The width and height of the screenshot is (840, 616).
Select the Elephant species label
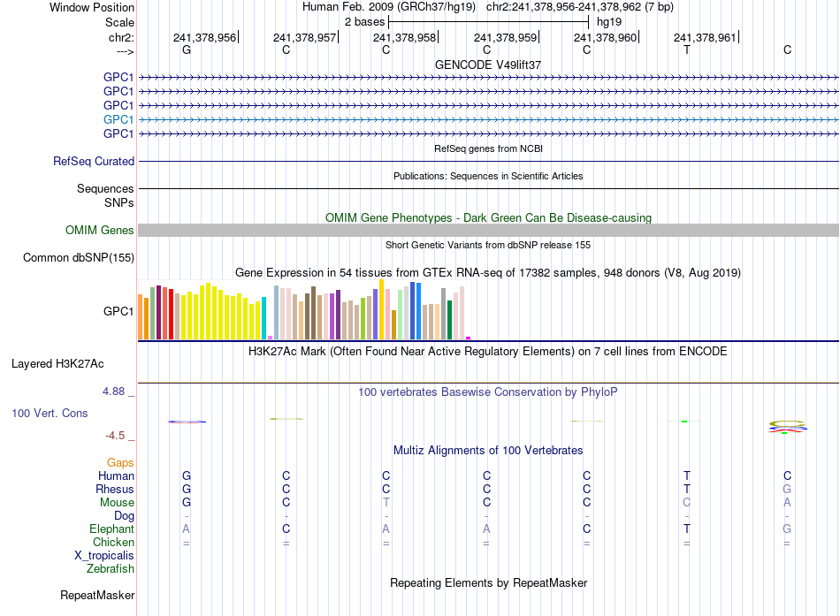(x=111, y=529)
